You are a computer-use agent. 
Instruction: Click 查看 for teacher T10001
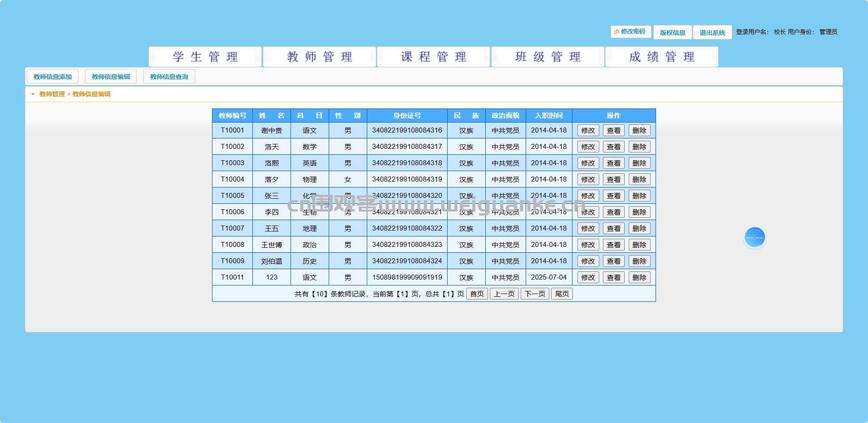614,130
